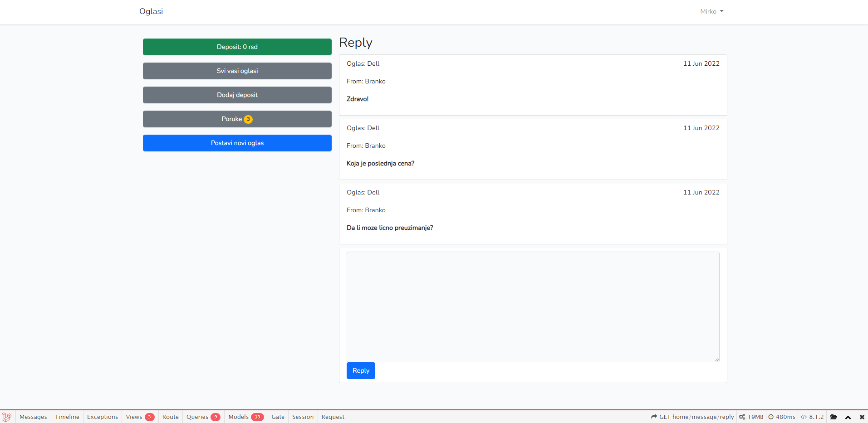
Task: Close the debugbar with the X icon
Action: [x=862, y=417]
